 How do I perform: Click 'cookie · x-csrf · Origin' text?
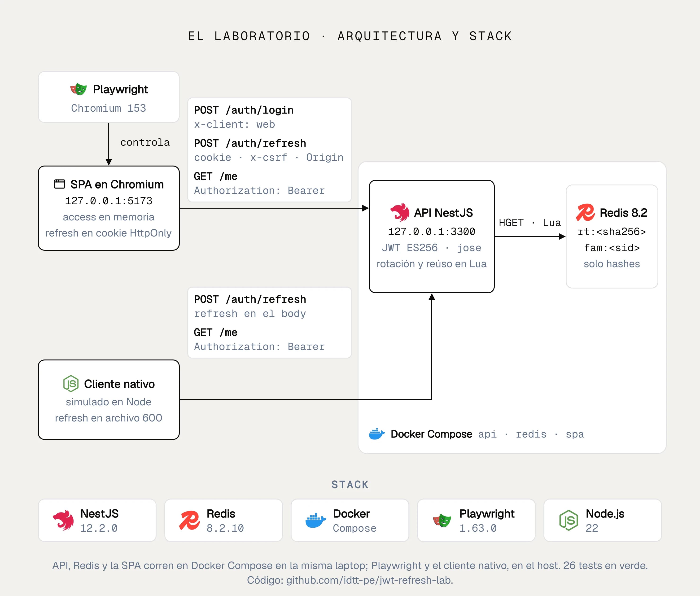269,158
